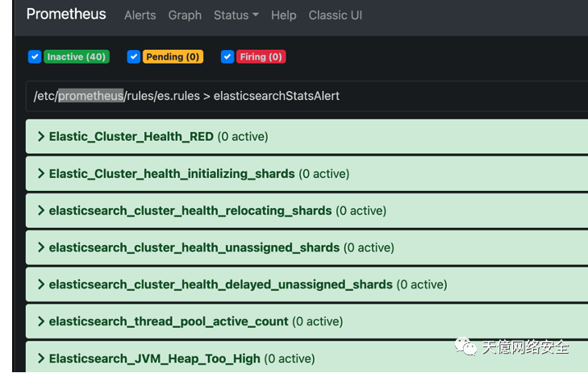Toggle the Pending alerts checkbox
Image resolution: width=588 pixels, height=373 pixels.
click(x=134, y=56)
